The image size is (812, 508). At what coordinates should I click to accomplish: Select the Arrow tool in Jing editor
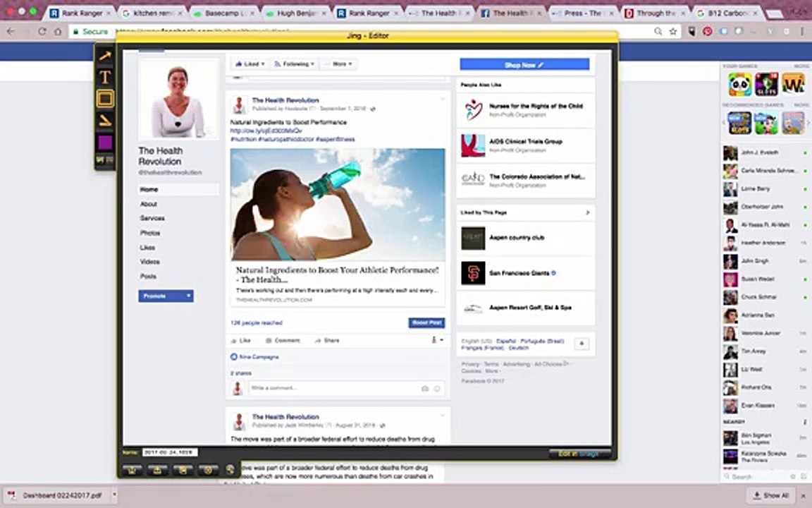point(105,56)
